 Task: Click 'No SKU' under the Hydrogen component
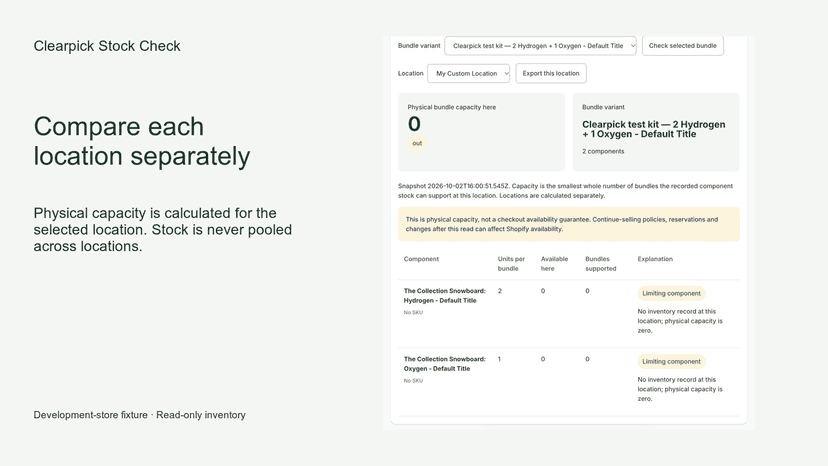pos(413,313)
